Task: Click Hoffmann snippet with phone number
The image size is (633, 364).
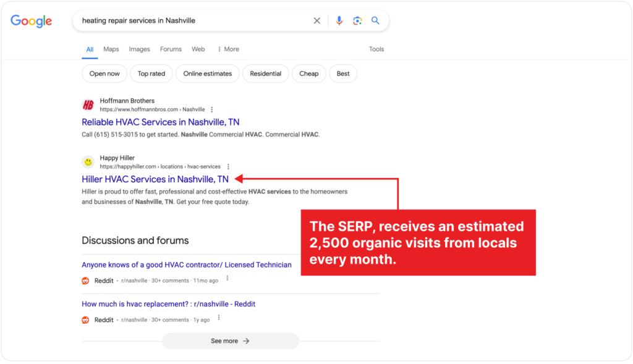Action: click(x=201, y=135)
